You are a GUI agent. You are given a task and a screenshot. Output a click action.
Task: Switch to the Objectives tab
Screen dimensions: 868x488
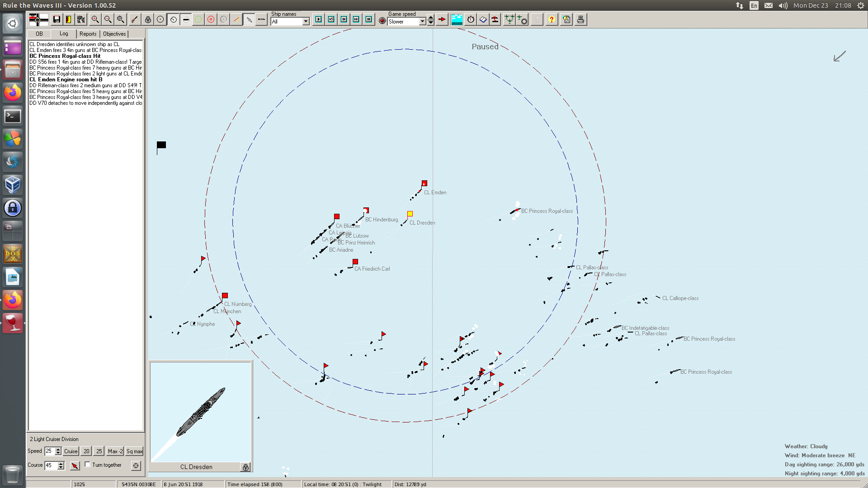pyautogui.click(x=114, y=34)
